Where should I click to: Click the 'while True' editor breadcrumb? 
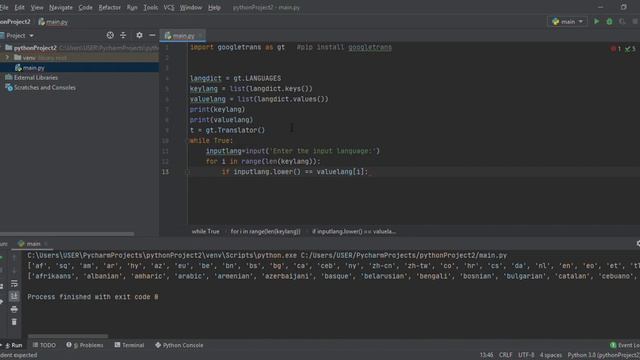pyautogui.click(x=205, y=231)
